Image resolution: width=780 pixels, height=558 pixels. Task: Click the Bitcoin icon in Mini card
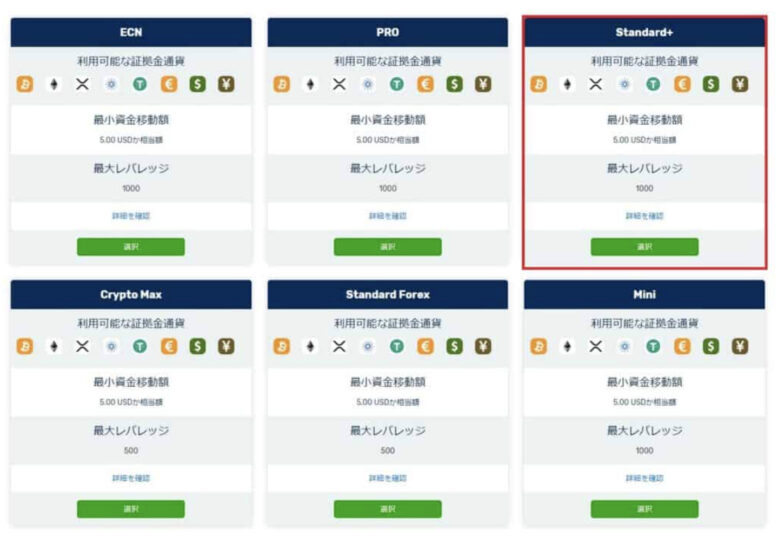click(539, 346)
